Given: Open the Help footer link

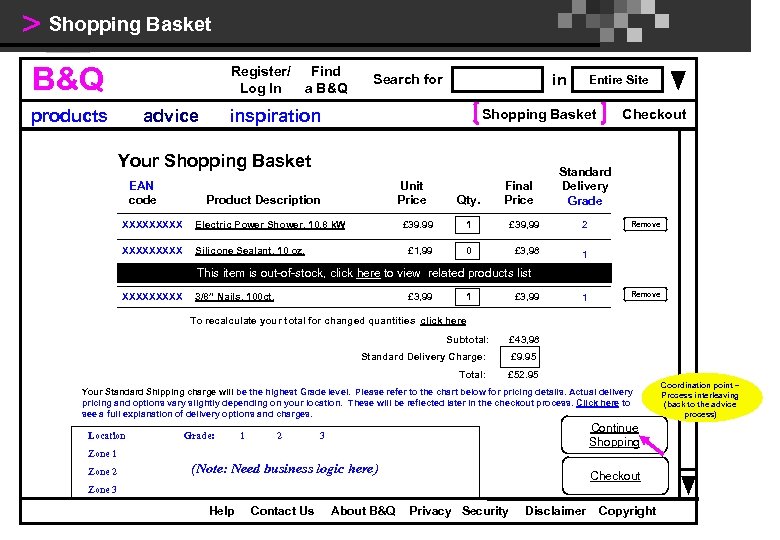Looking at the screenshot, I should 222,511.
